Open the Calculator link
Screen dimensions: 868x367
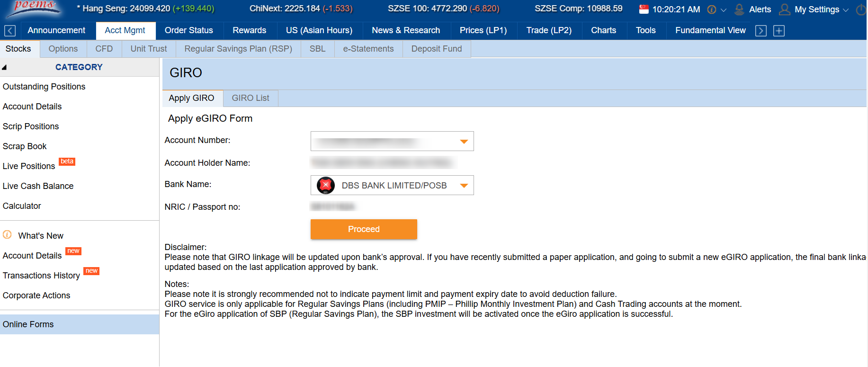pos(22,206)
